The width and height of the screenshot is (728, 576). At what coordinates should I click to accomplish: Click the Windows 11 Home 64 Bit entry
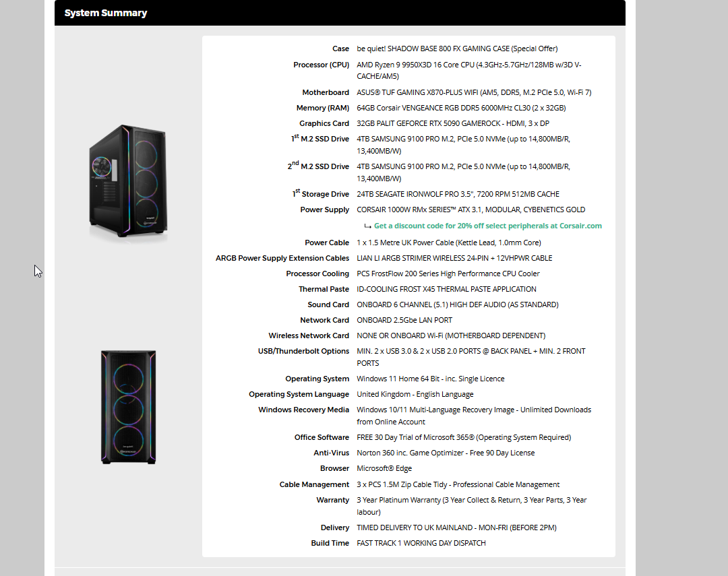pyautogui.click(x=430, y=379)
